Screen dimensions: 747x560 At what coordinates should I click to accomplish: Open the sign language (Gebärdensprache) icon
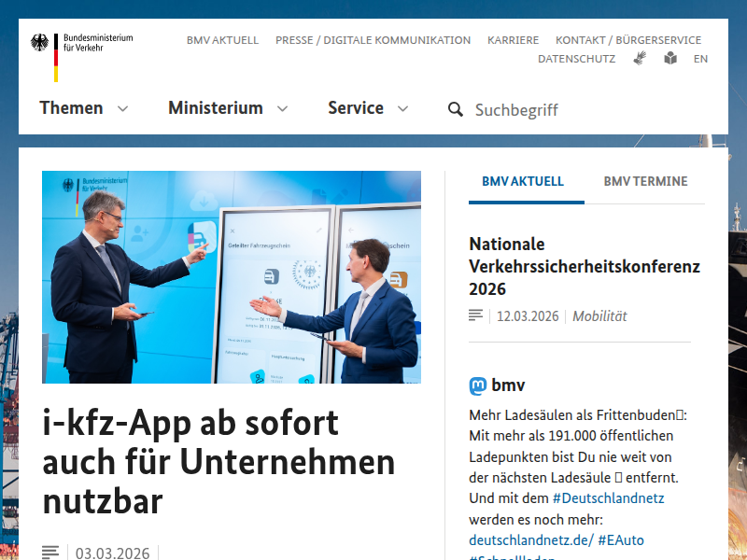[x=640, y=58]
